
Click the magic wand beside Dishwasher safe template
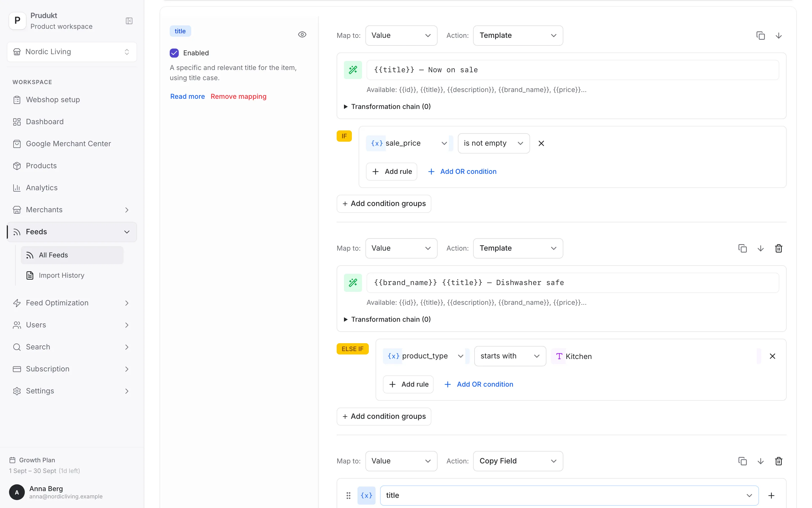point(353,283)
